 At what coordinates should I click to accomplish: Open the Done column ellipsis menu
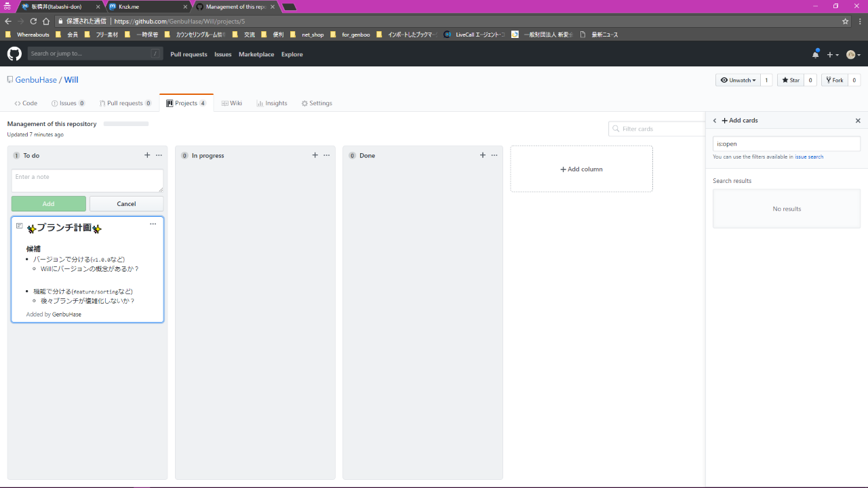[x=494, y=155]
